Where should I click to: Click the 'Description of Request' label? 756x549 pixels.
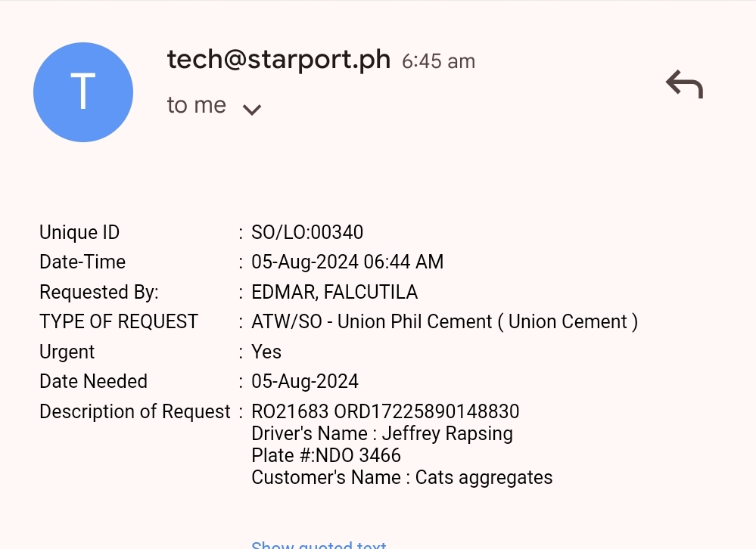[135, 412]
